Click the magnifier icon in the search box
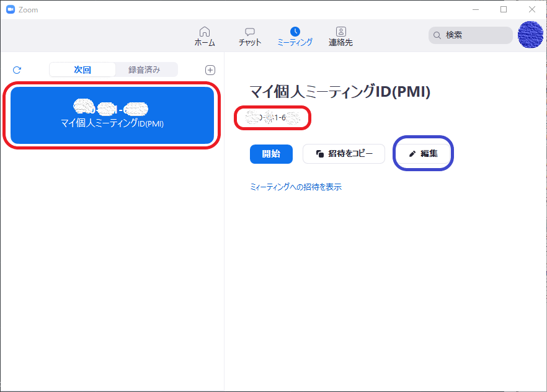The image size is (547, 392). [437, 35]
